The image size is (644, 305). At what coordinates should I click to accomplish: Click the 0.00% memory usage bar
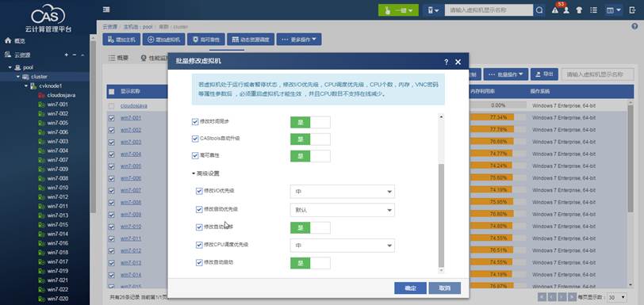498,105
